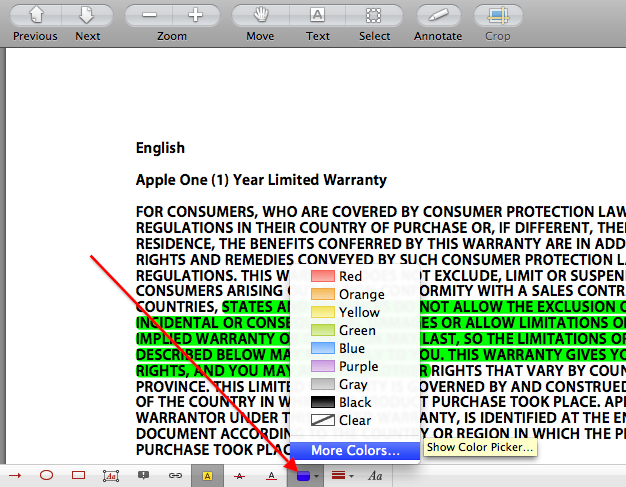Select the Text selection tool
Viewport: 626px width, 487px height.
coord(317,16)
